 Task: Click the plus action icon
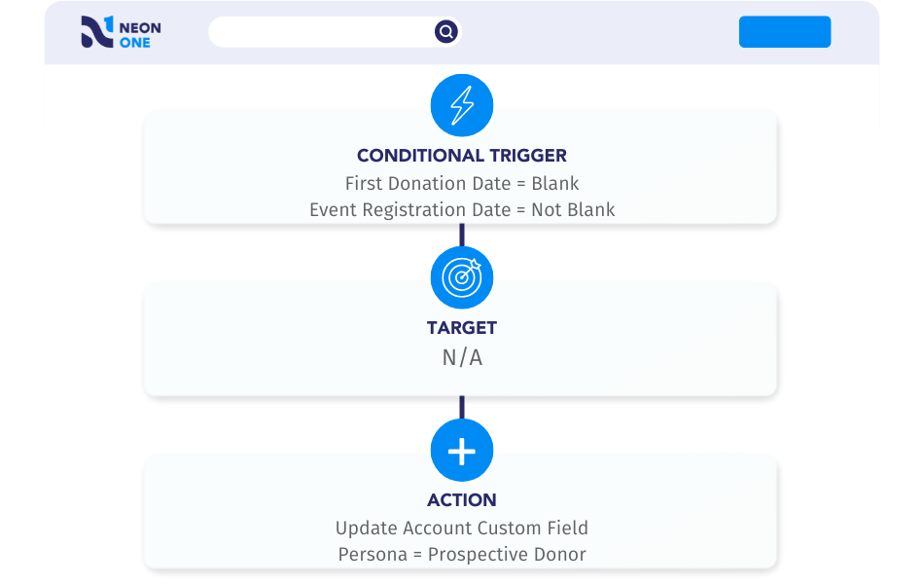pos(461,451)
